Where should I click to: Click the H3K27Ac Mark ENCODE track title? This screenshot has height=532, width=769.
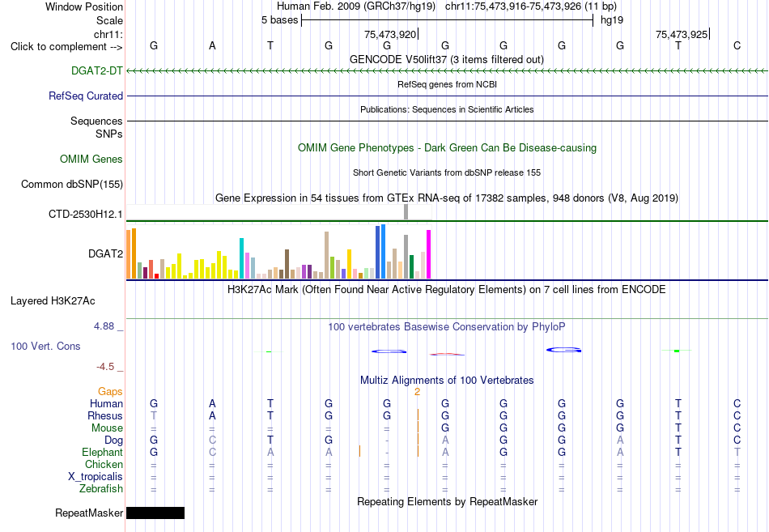coord(447,289)
